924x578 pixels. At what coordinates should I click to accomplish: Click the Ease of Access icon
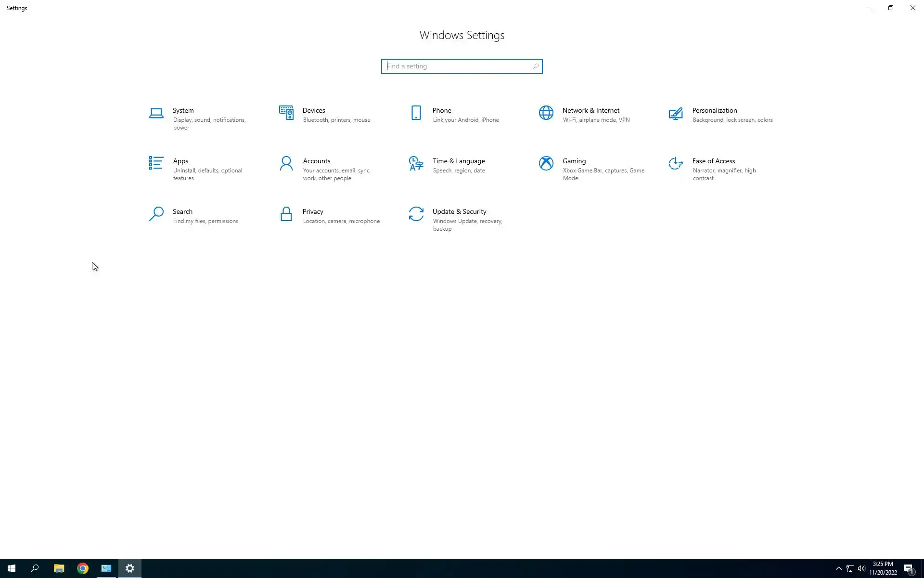coord(676,163)
